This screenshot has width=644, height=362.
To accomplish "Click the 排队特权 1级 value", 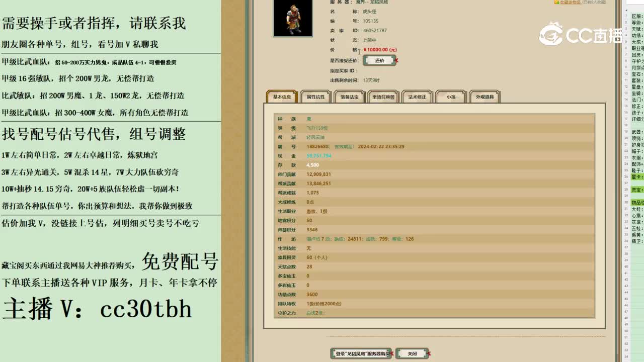I will (x=324, y=304).
